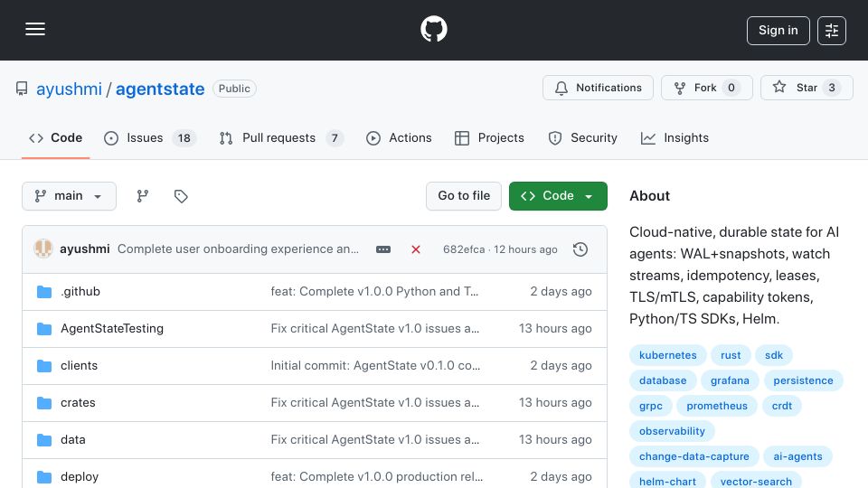Click 'feat: Complete v1.0.0 production rel…' message
The width and height of the screenshot is (868, 488).
377,477
